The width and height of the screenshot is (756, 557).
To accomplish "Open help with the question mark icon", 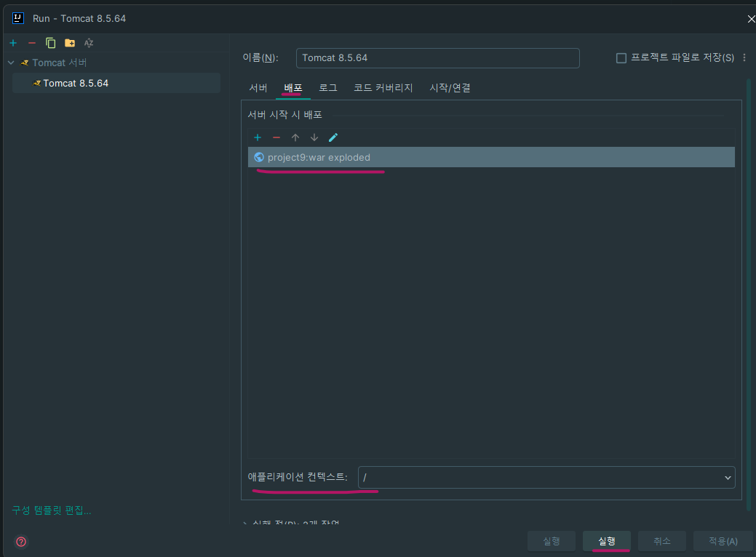I will 21,542.
